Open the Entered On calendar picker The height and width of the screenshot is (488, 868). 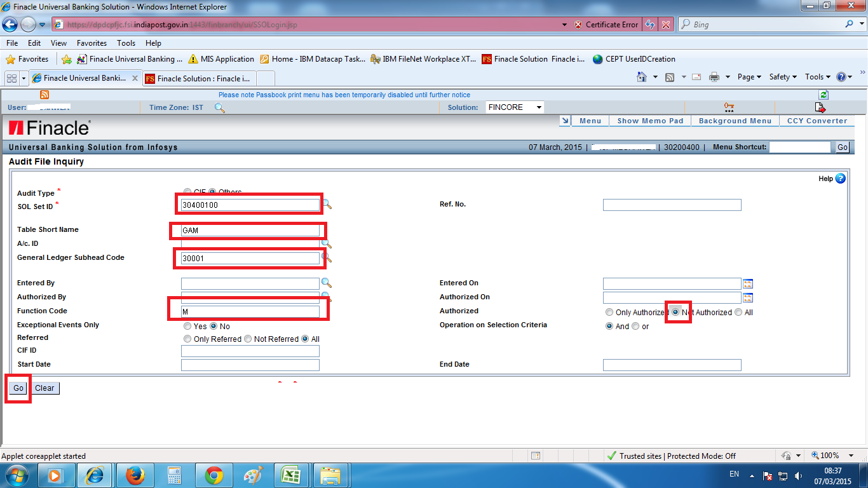click(748, 283)
